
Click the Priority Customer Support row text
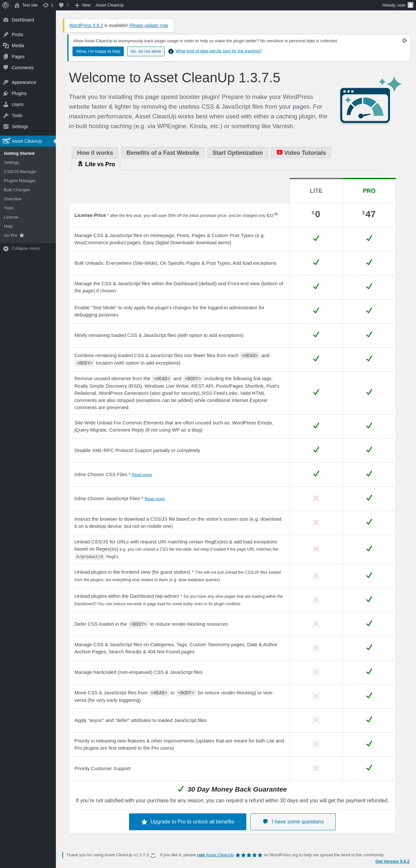[x=102, y=768]
